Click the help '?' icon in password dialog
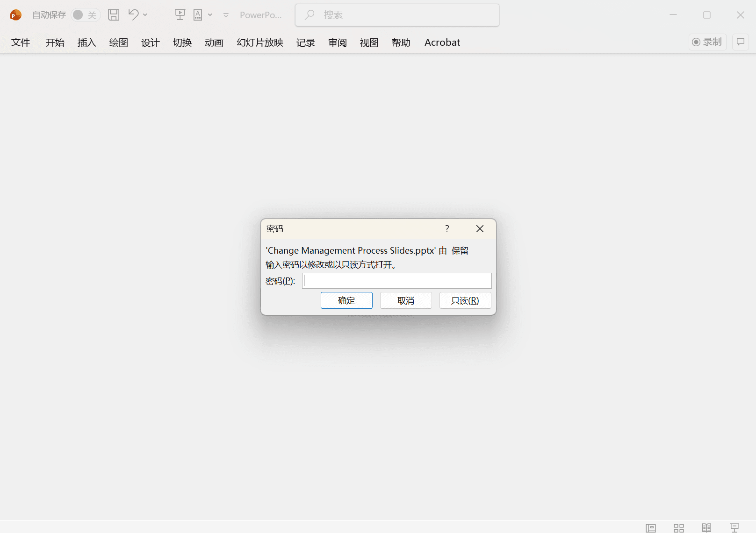Screen dimensions: 756x533 447,228
